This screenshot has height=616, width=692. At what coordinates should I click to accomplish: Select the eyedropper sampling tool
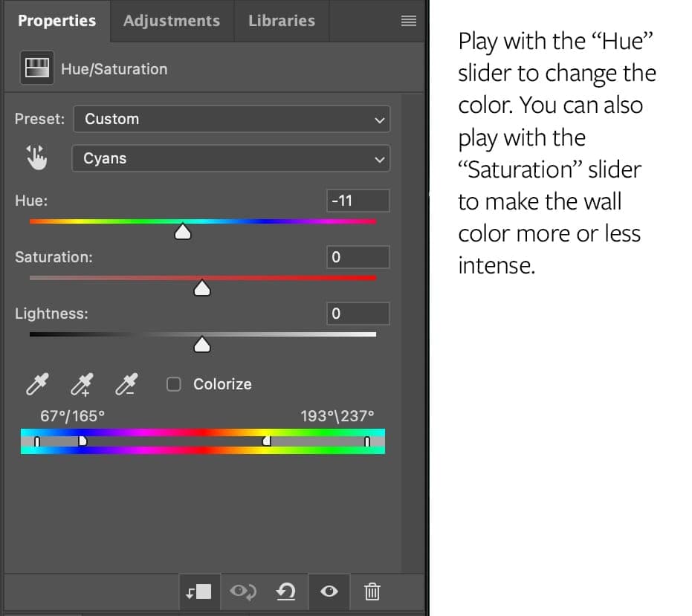point(37,384)
